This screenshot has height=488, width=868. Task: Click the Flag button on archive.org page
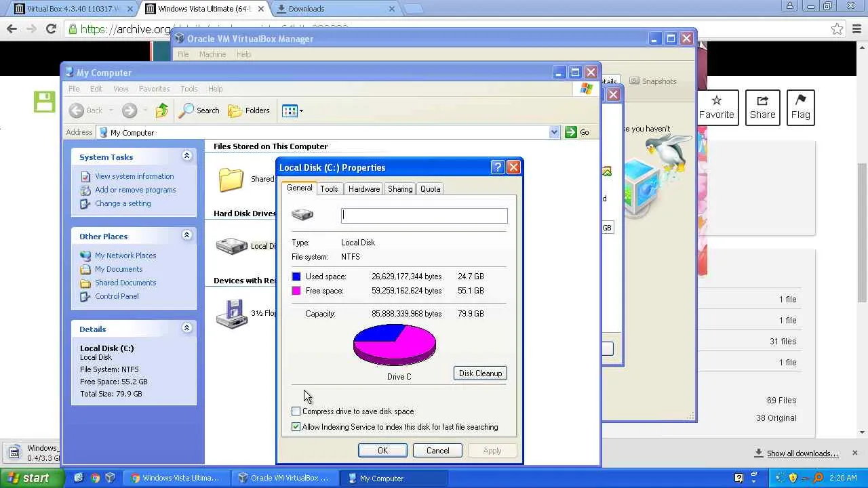click(800, 107)
